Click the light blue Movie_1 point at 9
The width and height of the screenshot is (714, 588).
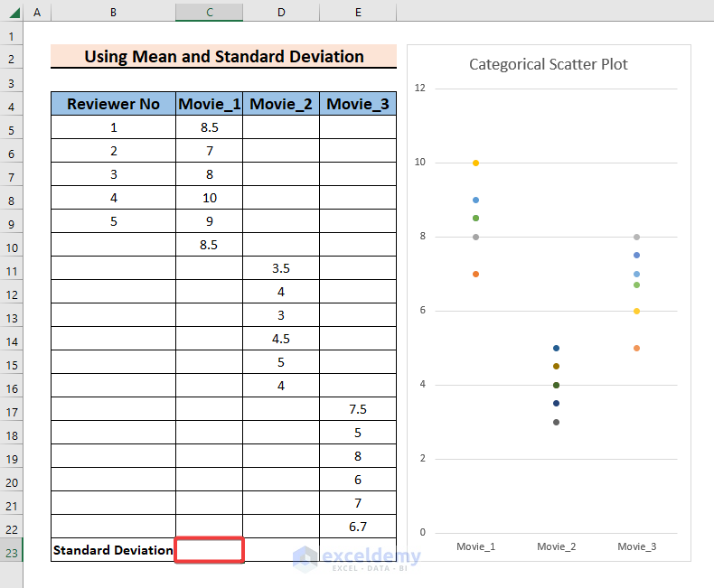(x=475, y=200)
